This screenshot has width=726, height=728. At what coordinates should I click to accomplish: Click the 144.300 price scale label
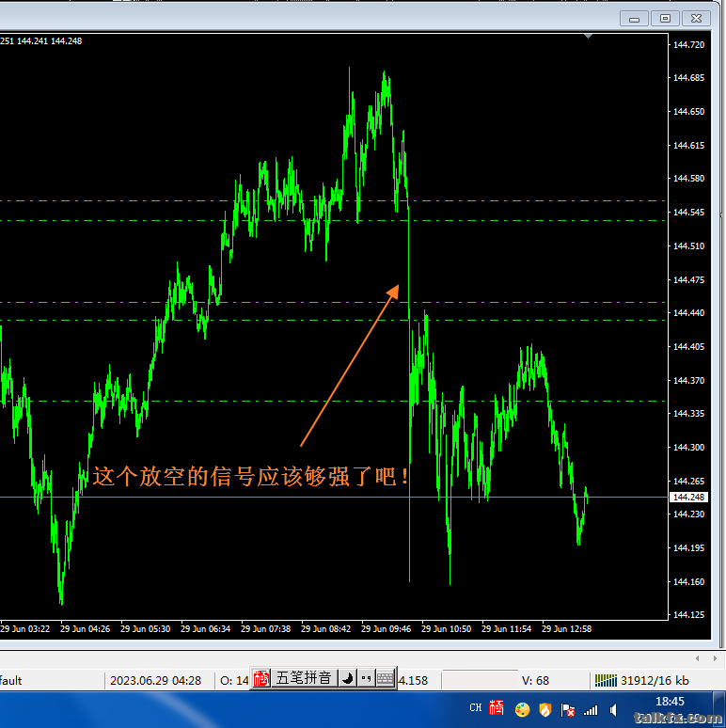[689, 447]
